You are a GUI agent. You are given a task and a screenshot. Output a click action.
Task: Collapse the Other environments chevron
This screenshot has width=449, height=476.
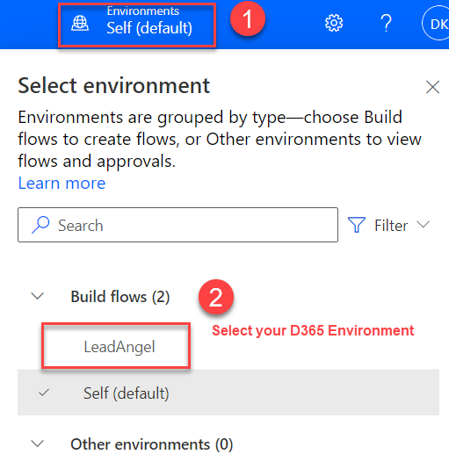(x=38, y=444)
